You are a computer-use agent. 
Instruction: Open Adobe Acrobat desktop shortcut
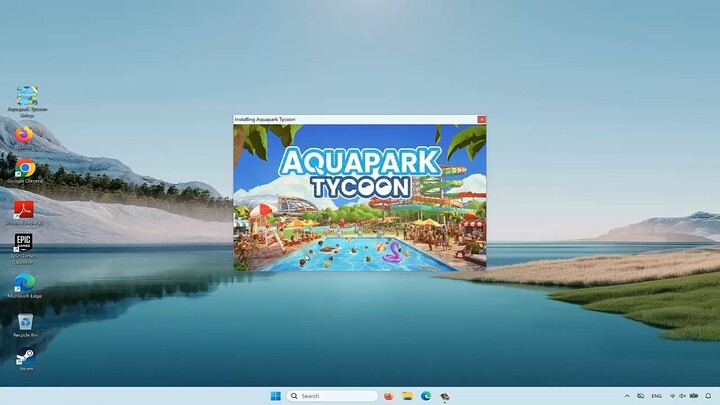(x=24, y=213)
